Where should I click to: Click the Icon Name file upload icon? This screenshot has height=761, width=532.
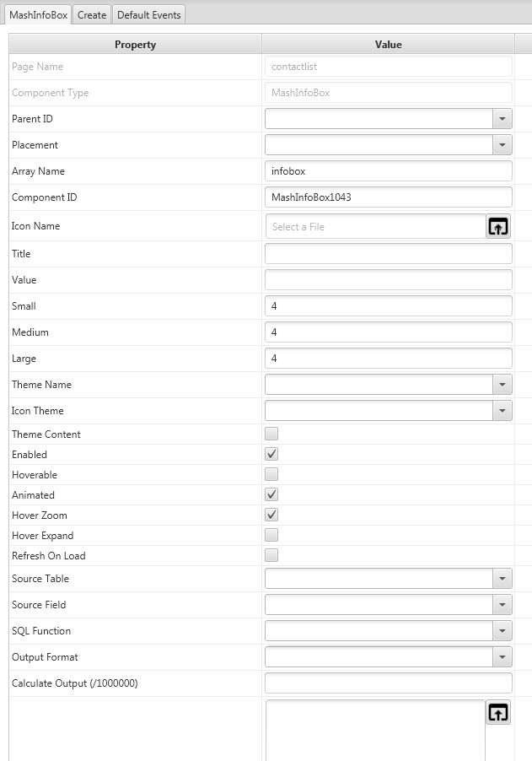(x=498, y=226)
